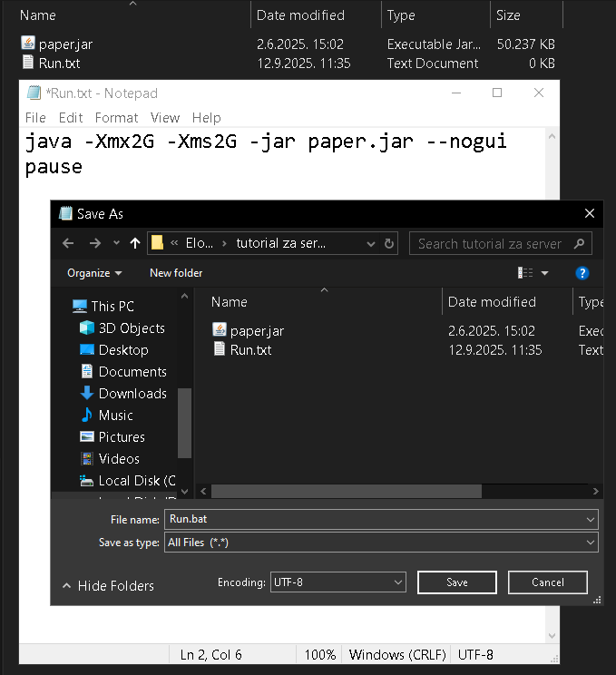
Task: Select paper.jar in the Save As file list
Action: coord(257,330)
